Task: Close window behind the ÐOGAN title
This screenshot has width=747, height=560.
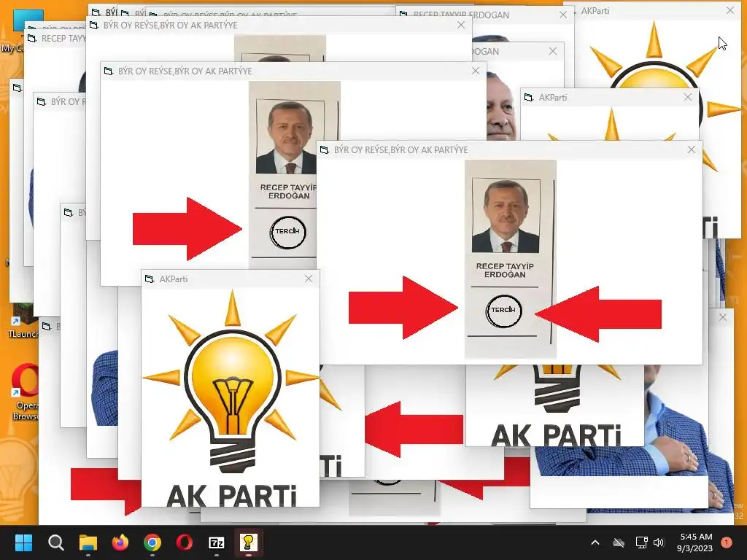Action: (x=553, y=51)
